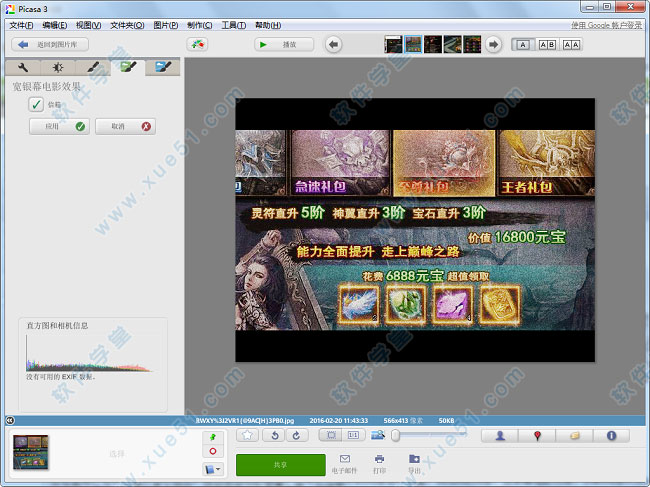Viewport: 650px width, 487px height.
Task: Open the 文件夹(O) menu
Action: point(127,25)
